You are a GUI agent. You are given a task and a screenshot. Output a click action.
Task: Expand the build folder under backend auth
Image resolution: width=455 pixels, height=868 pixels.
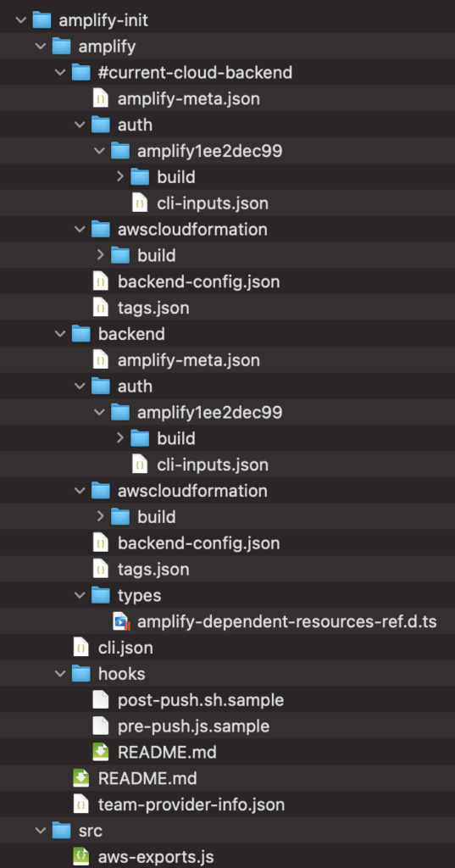point(120,438)
